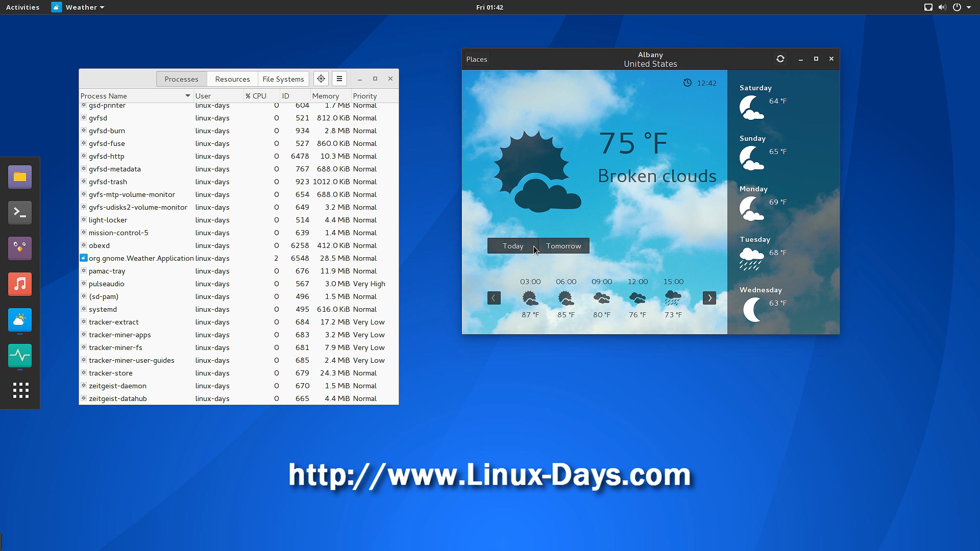The image size is (980, 551).
Task: Launch Terminal from the dock
Action: (x=20, y=213)
